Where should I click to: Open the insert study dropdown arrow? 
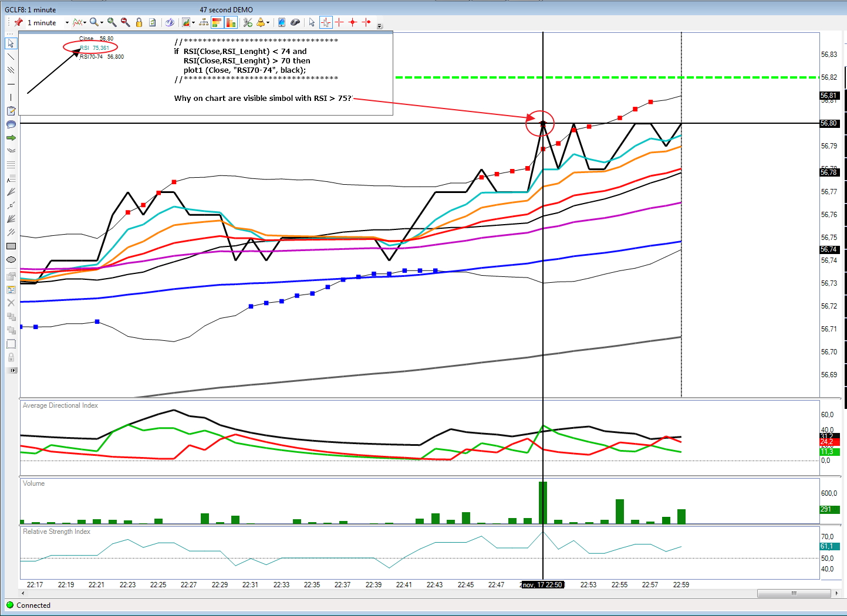[193, 23]
